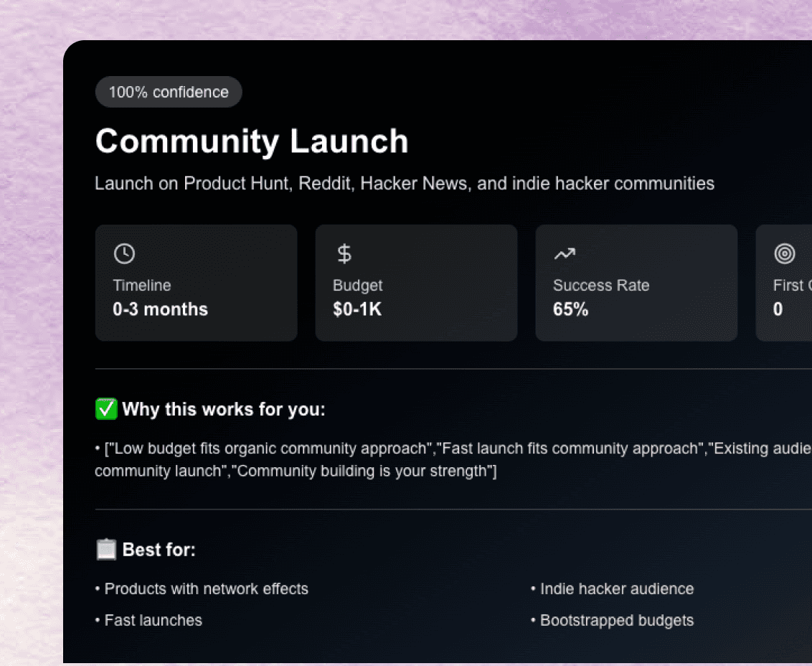This screenshot has width=812, height=666.
Task: Click the Why this works for you heading
Action: 224,409
